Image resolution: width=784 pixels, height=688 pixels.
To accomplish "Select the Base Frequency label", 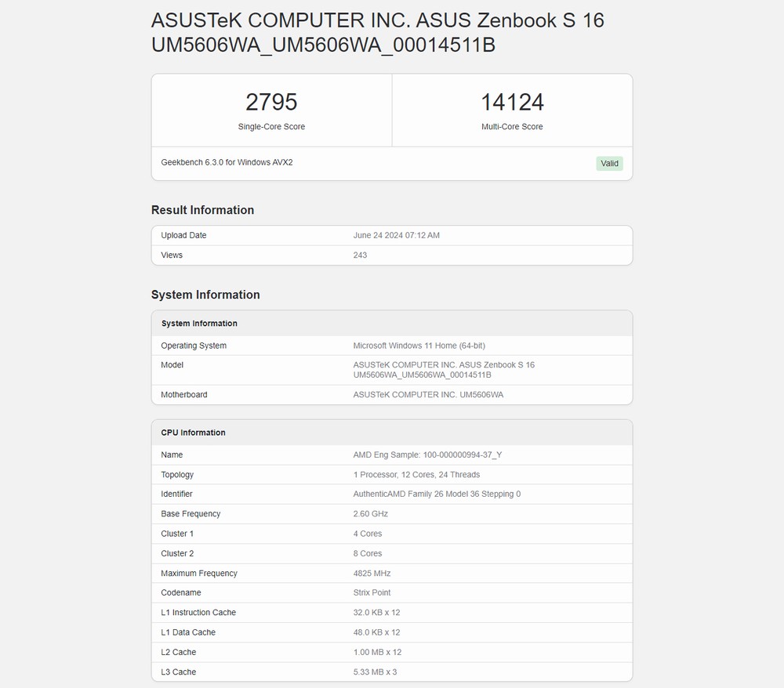I will pos(191,514).
